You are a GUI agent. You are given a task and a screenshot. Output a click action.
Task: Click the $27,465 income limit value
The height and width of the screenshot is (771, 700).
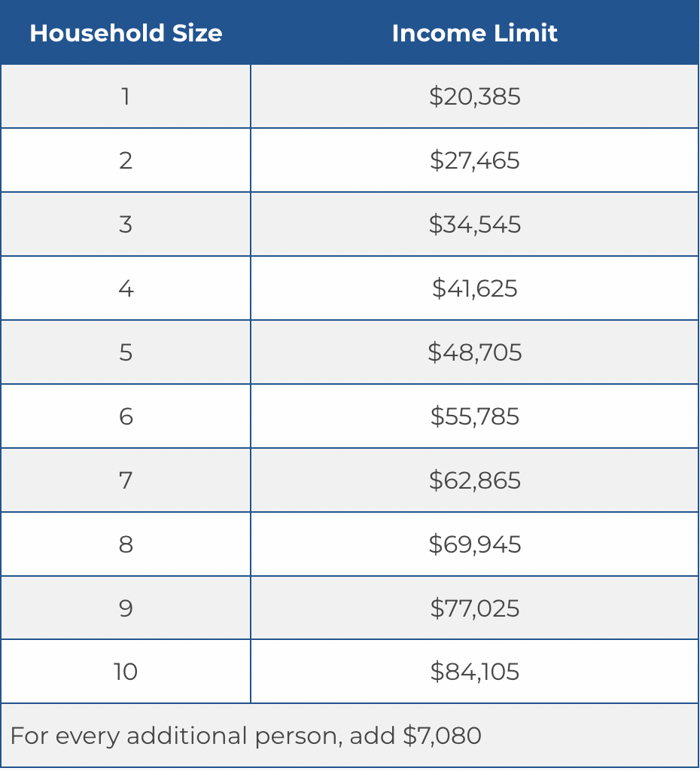coord(475,160)
